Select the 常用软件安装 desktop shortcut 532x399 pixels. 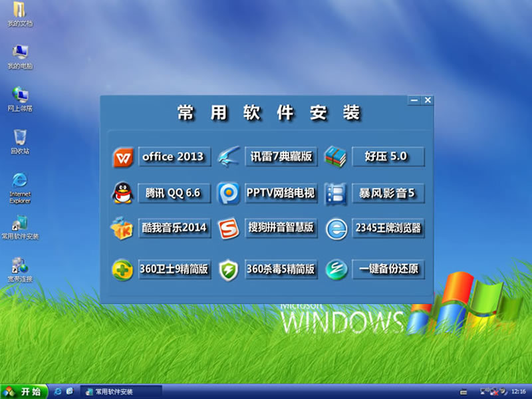coord(20,227)
